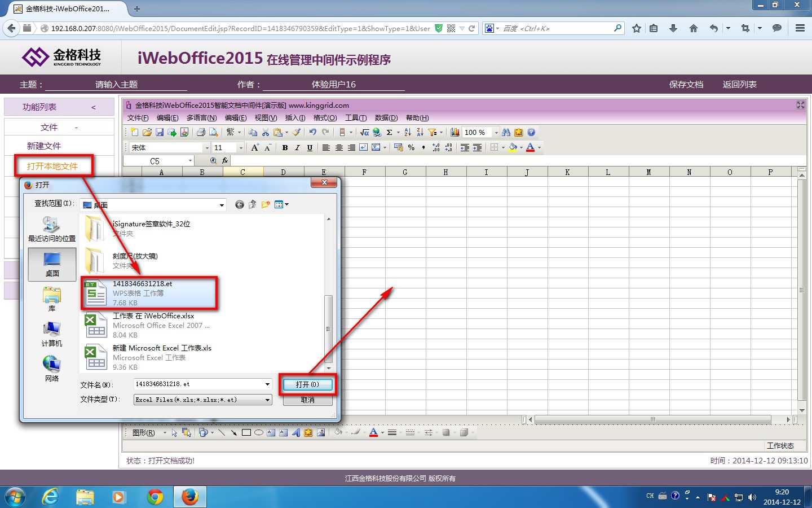Open the font size 11 dropdown

241,148
